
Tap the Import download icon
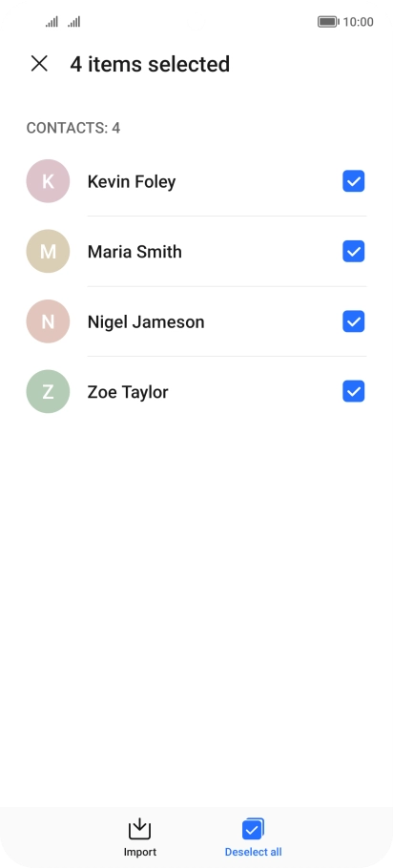(139, 829)
